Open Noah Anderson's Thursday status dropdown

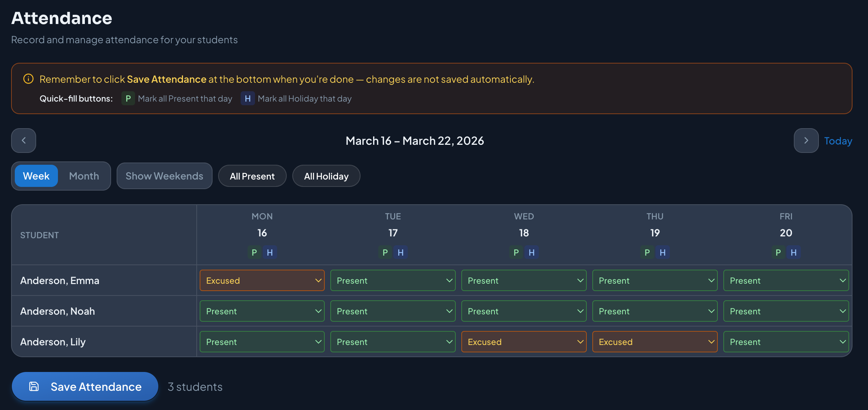655,311
